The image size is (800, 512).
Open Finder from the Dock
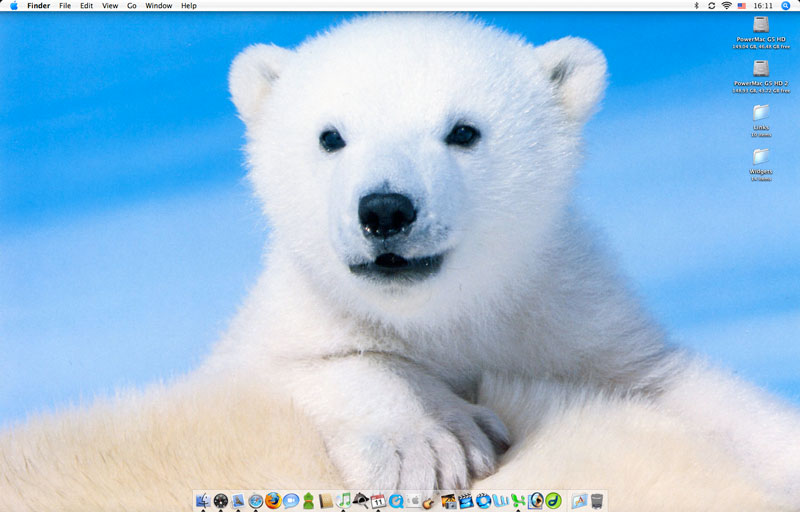click(x=203, y=500)
